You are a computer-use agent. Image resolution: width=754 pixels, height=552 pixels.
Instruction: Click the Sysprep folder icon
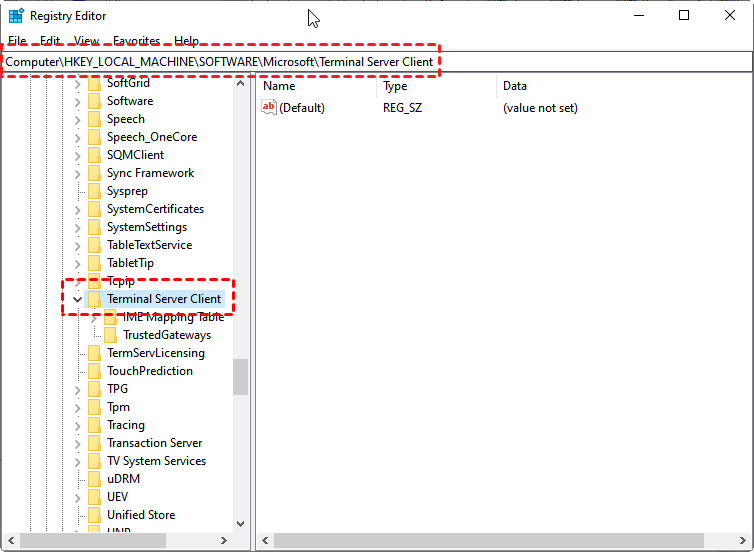pos(95,191)
